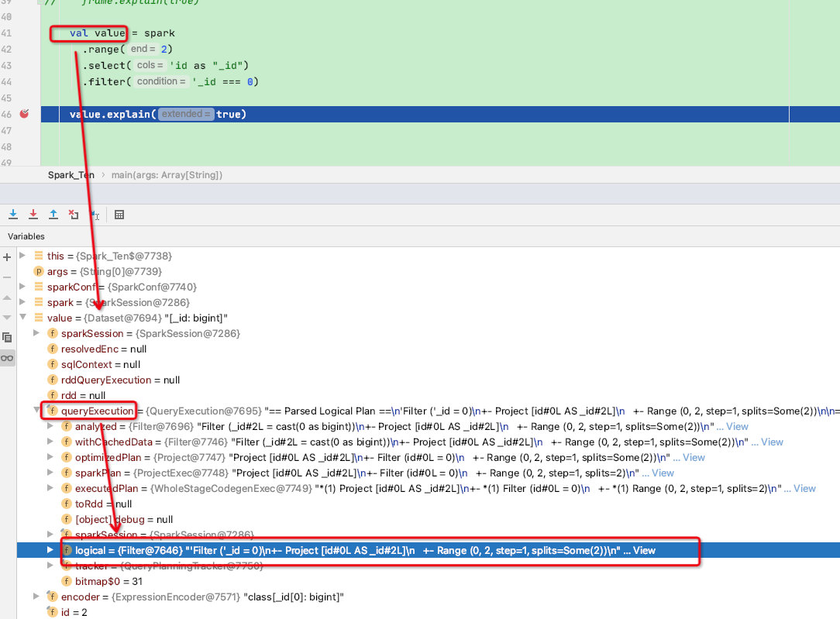This screenshot has width=840, height=619.
Task: Select the Variables tab header
Action: 26,236
